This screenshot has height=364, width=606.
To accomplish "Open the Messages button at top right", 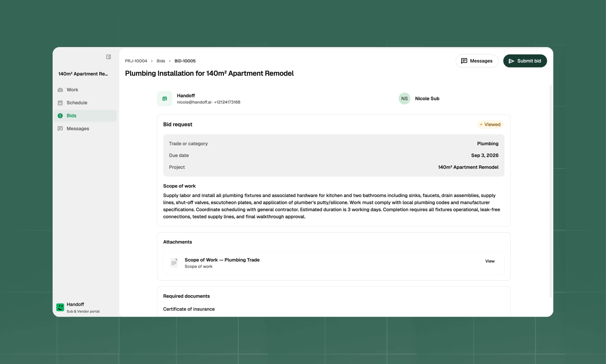I will tap(477, 61).
